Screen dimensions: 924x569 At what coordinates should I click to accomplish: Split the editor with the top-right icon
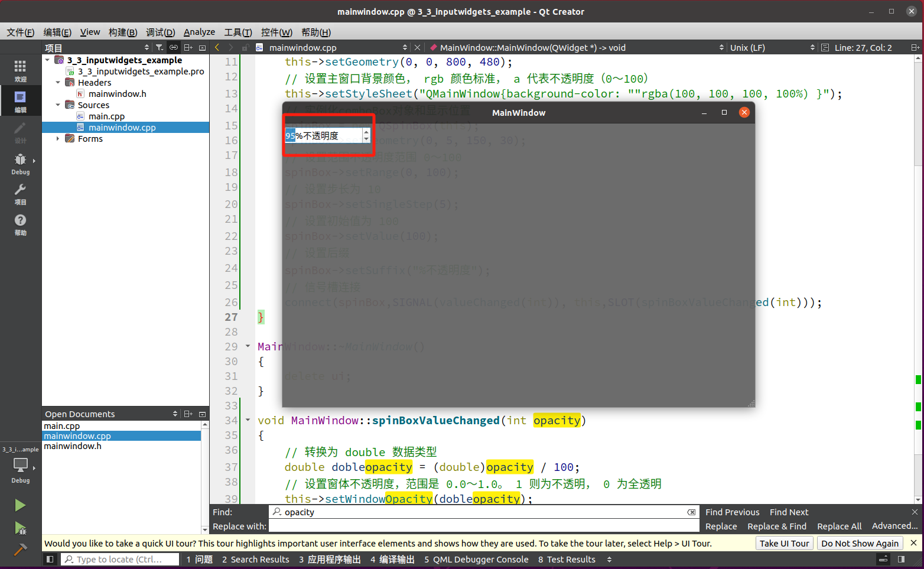(x=915, y=47)
